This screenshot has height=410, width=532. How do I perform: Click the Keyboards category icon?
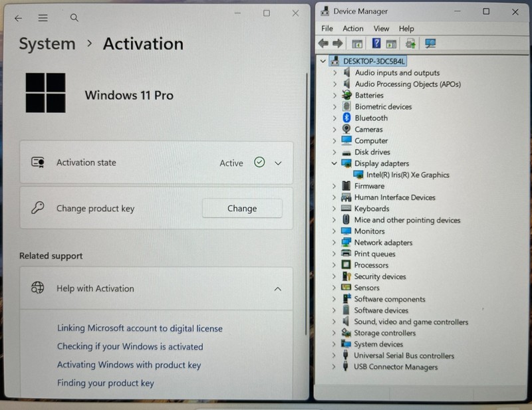pos(346,208)
